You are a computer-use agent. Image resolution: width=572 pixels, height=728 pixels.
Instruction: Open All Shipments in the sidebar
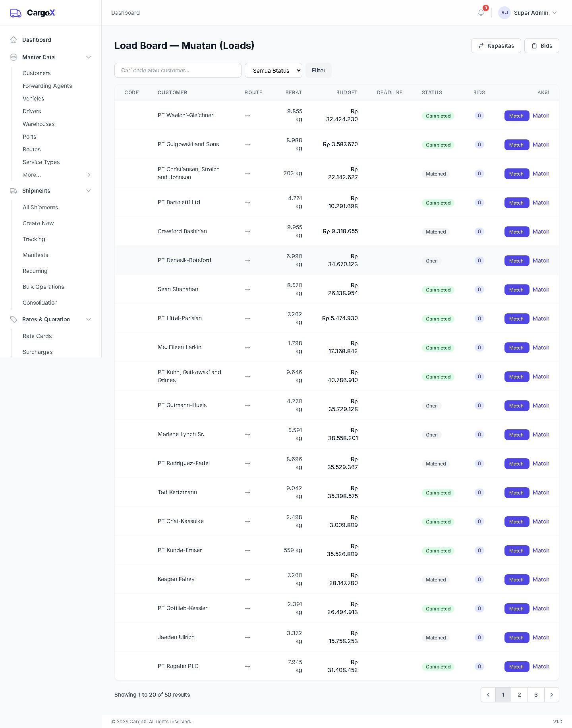click(x=41, y=207)
